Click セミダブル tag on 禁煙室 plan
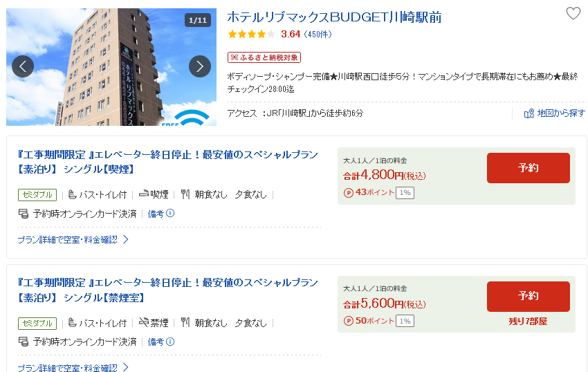 [37, 323]
